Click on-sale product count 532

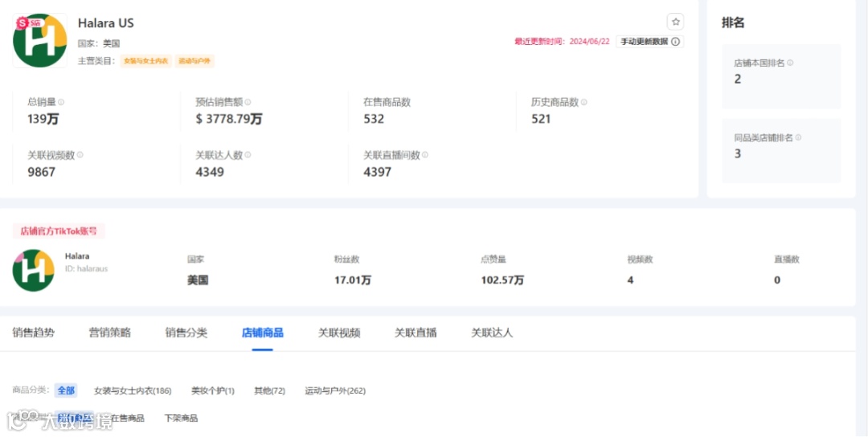(x=374, y=118)
